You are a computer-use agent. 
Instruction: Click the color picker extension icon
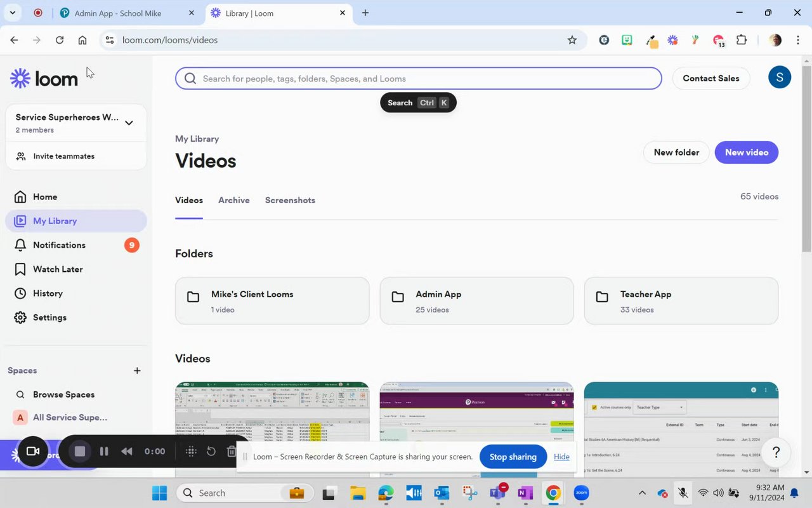(x=652, y=41)
